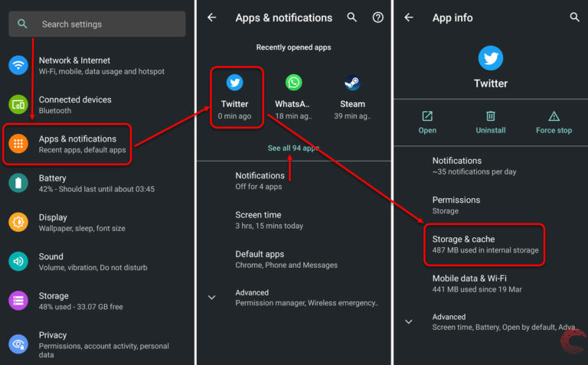Open Privacy permissions entry
Screen dimensions: 588x365
pos(104,344)
